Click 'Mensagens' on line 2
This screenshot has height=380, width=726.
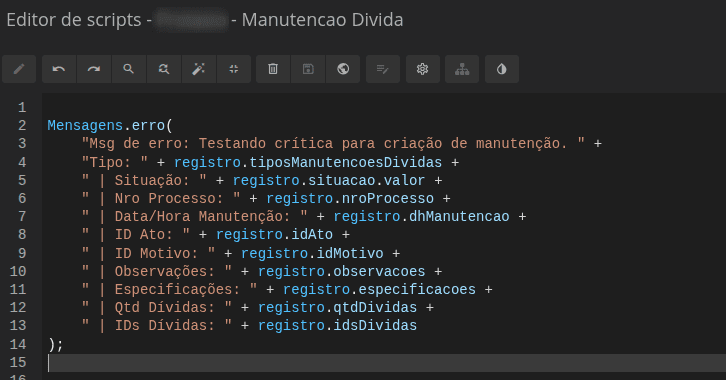click(x=85, y=126)
